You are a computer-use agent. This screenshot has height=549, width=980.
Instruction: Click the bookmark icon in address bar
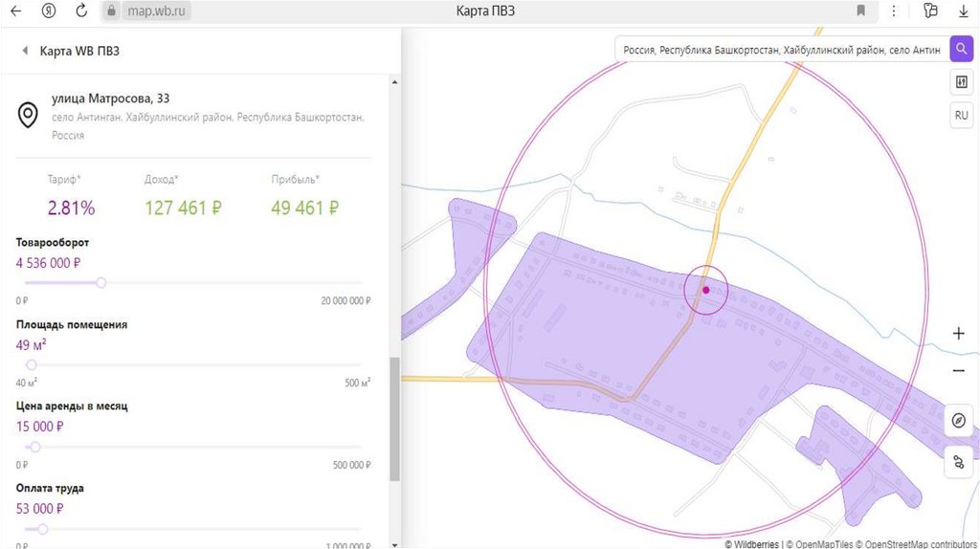pyautogui.click(x=861, y=11)
